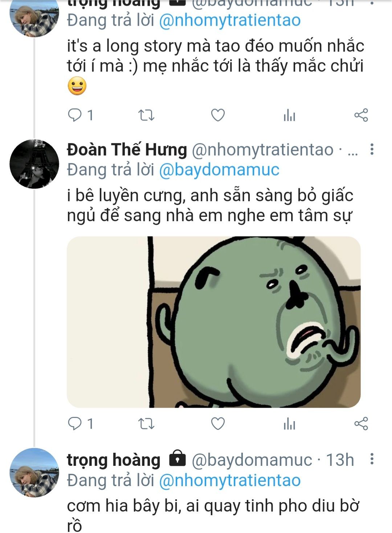View analytics for Đoàn Thế Hưng's tweet
This screenshot has height=533, width=392.
[x=289, y=423]
